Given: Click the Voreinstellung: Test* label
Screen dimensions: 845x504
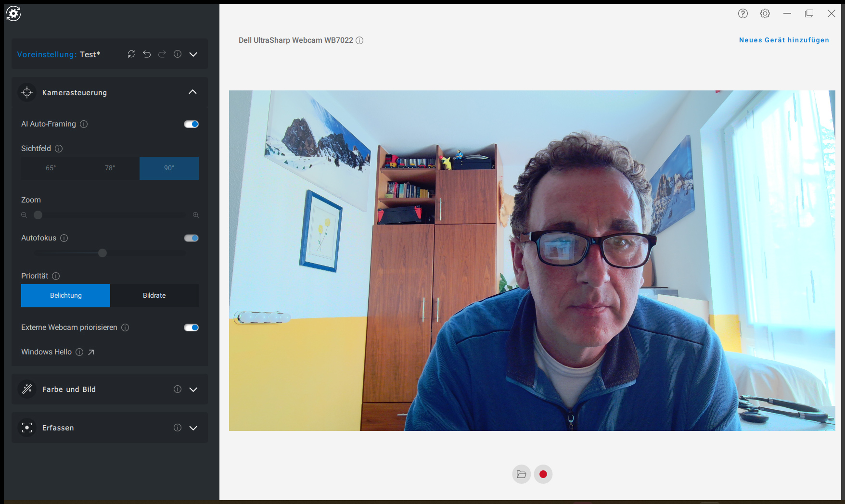Looking at the screenshot, I should tap(59, 54).
